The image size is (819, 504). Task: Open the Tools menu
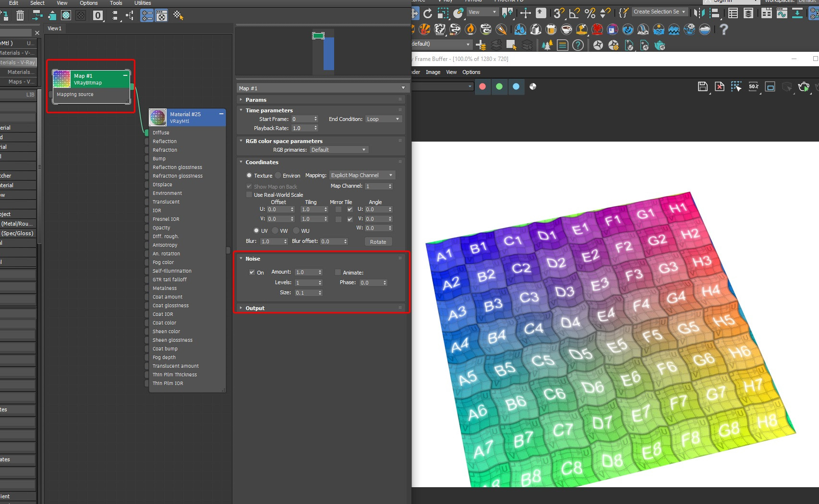[116, 3]
